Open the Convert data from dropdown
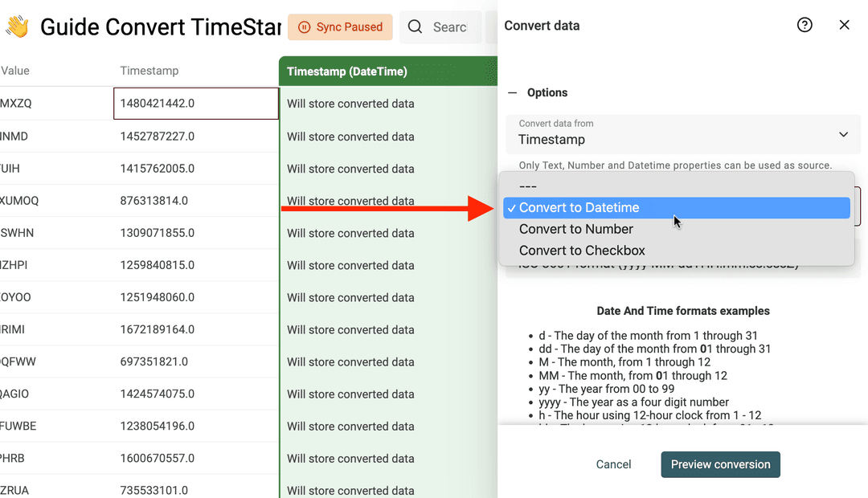868x498 pixels. (x=682, y=134)
